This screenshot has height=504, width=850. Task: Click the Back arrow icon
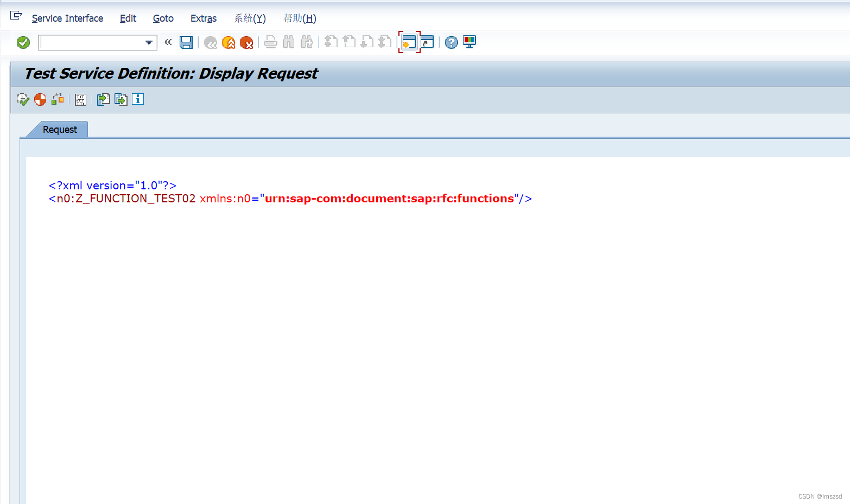[x=211, y=42]
